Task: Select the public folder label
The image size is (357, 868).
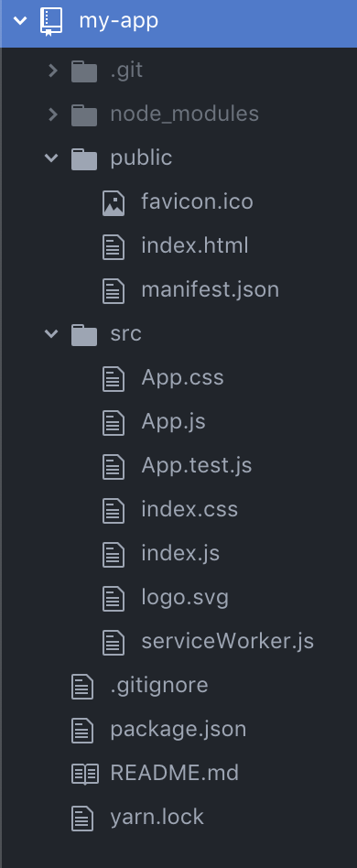Action: point(141,158)
